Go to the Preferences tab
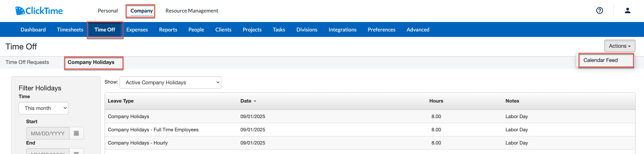This screenshot has height=154, width=644. pos(382,30)
